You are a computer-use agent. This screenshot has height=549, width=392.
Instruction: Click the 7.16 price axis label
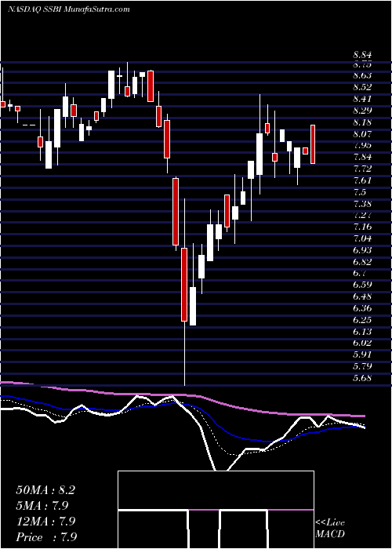[x=362, y=227]
